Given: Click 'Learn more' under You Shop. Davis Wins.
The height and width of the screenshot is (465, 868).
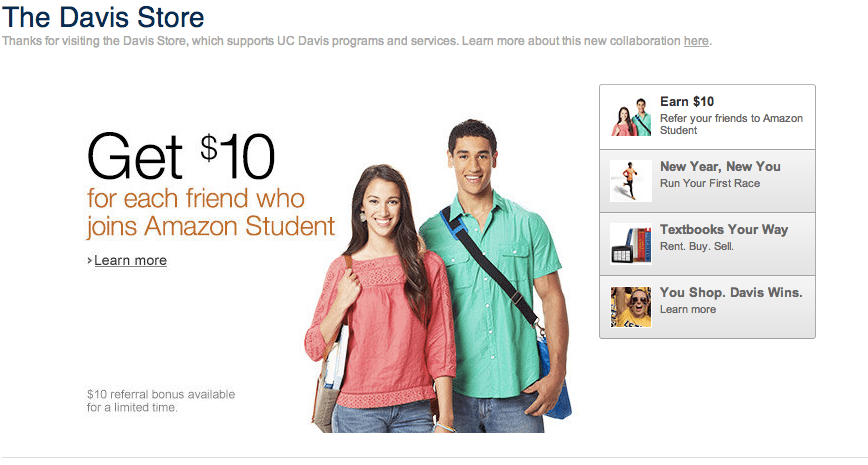Looking at the screenshot, I should click(x=688, y=309).
